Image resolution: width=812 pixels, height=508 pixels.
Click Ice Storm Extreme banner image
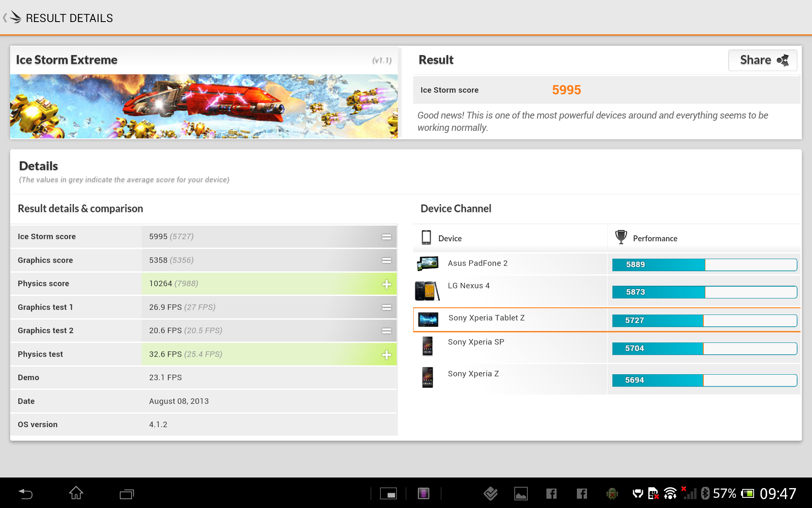[203, 106]
